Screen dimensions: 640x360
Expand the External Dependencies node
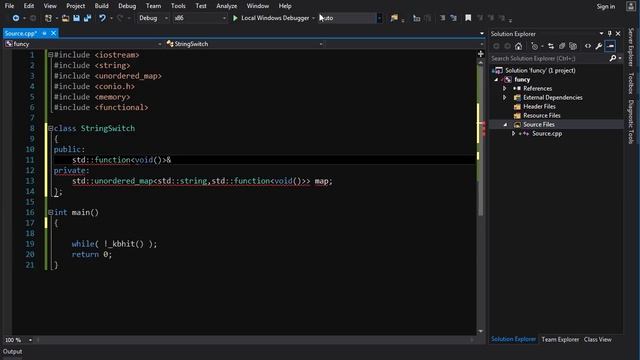click(x=504, y=97)
